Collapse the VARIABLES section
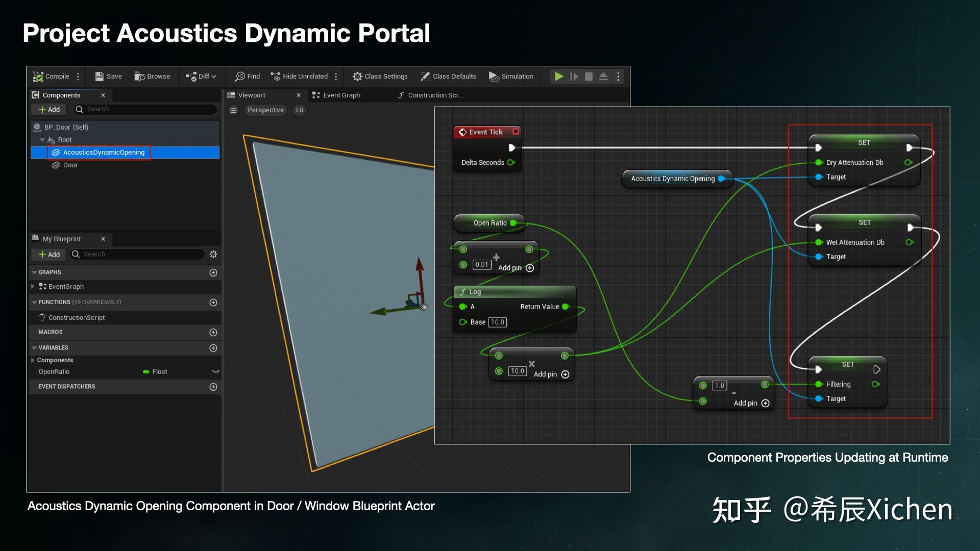The height and width of the screenshot is (551, 980). (35, 347)
